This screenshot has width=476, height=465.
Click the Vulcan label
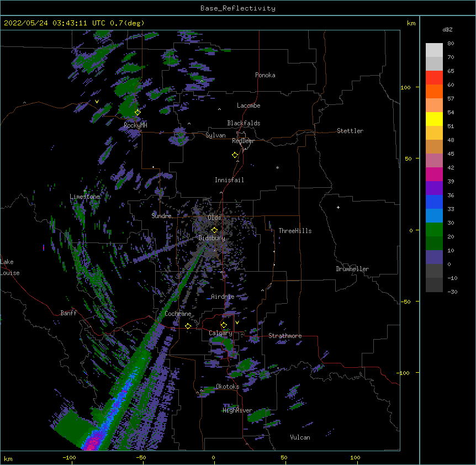[x=300, y=437]
